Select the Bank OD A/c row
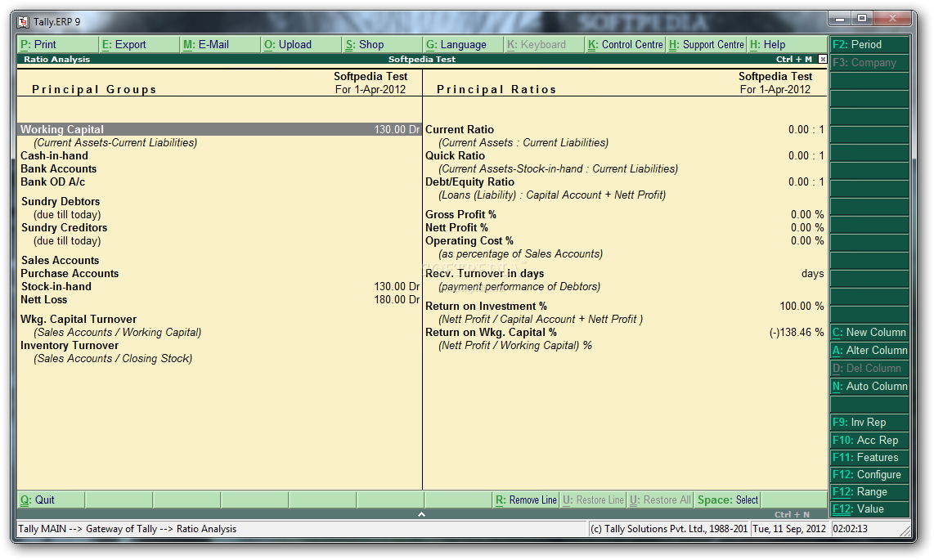934x560 pixels. 220,182
